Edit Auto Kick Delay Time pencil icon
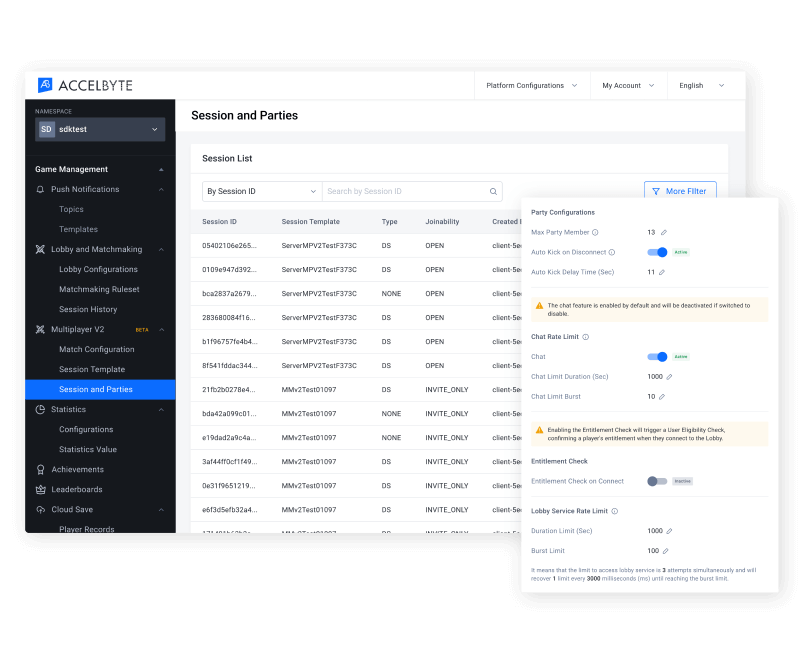This screenshot has height=650, width=811. click(x=662, y=273)
